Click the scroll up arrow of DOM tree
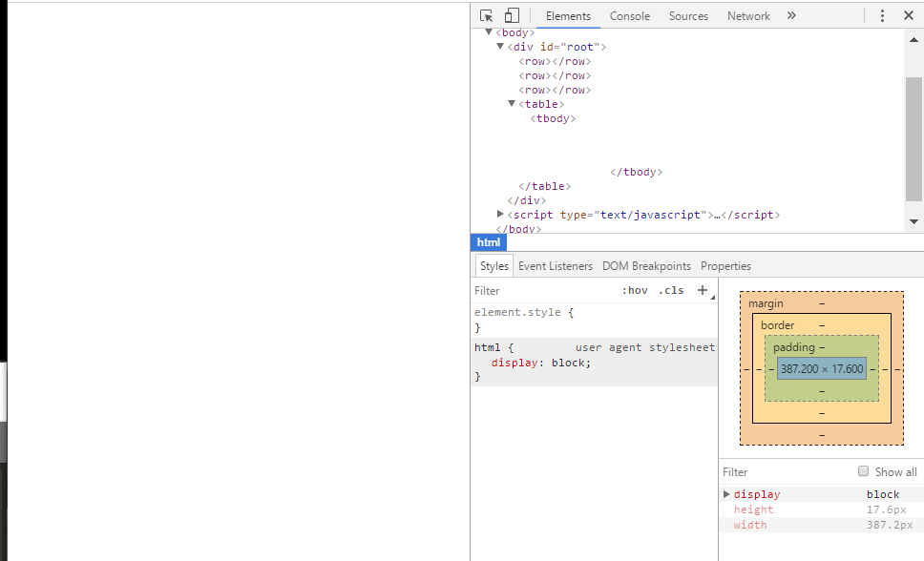 [914, 39]
